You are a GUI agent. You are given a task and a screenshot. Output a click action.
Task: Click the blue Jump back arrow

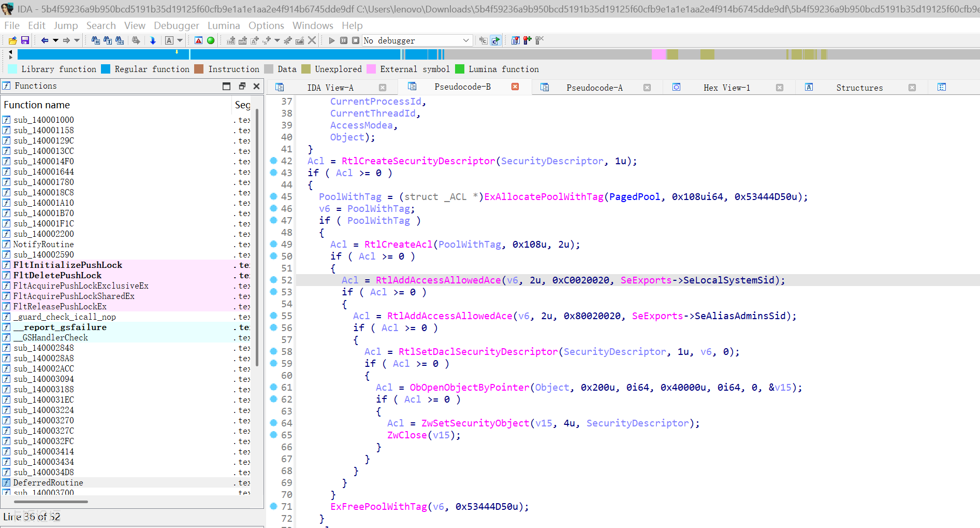click(45, 40)
